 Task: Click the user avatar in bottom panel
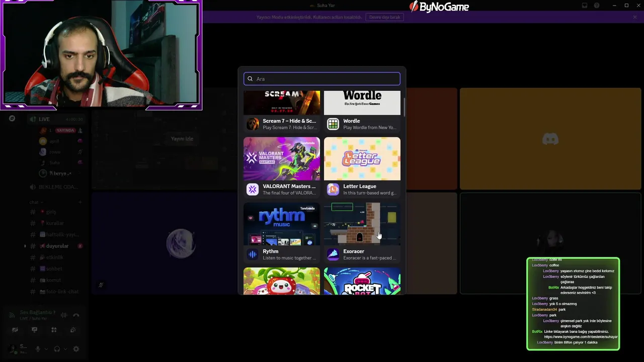click(12, 348)
